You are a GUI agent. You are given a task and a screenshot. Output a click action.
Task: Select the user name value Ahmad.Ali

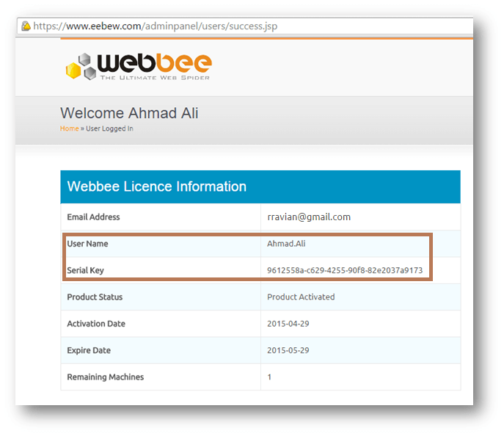[x=286, y=244]
